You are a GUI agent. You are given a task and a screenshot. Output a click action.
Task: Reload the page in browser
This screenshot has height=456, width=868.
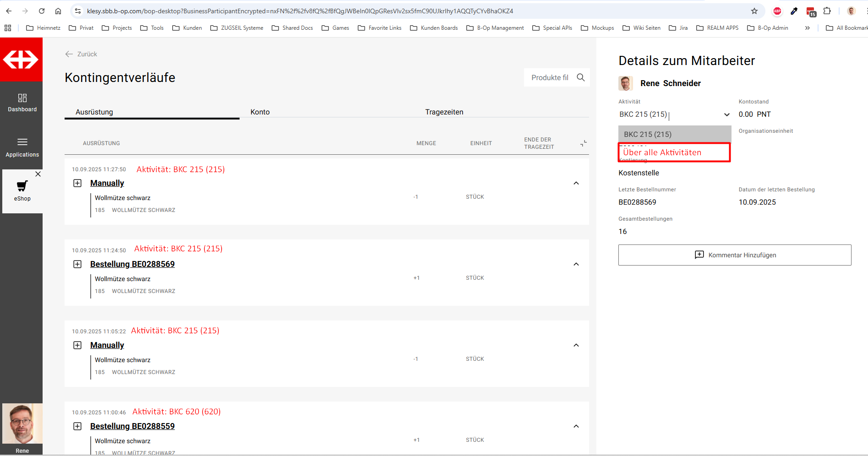(x=42, y=11)
